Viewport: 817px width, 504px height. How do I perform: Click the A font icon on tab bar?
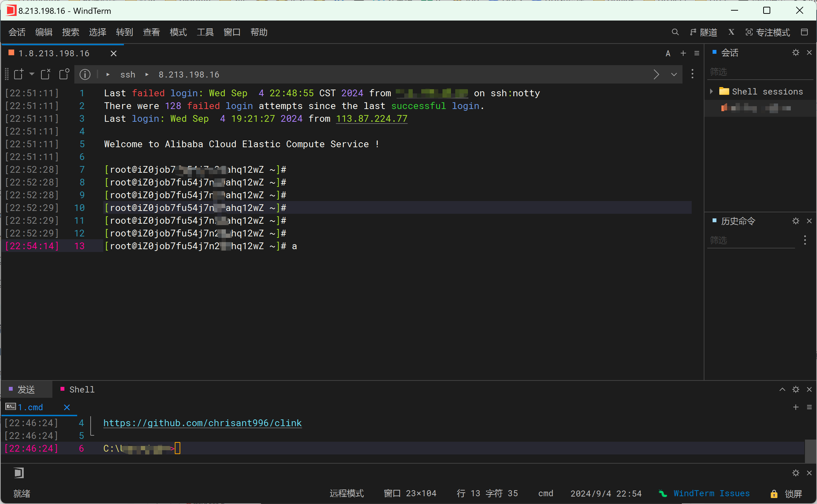pyautogui.click(x=668, y=53)
